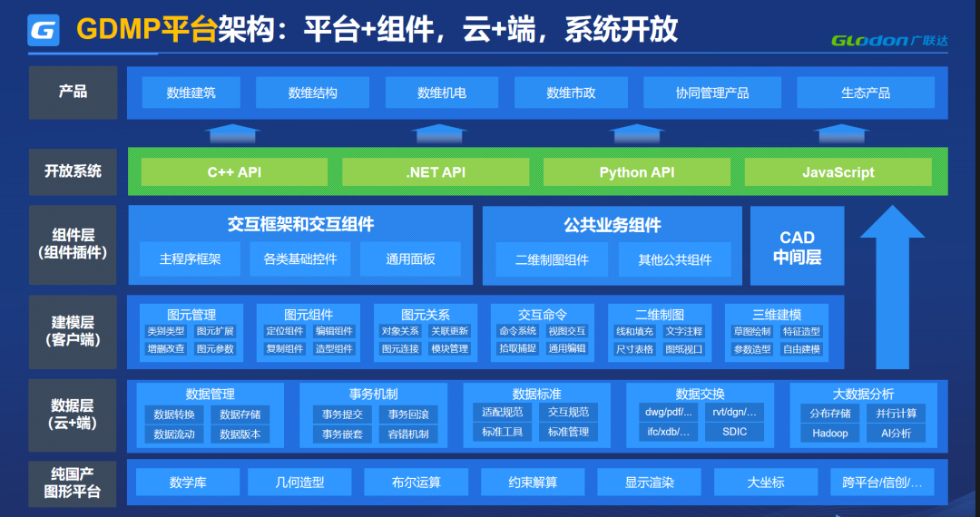
Task: Click the 定位组件 cell
Action: [x=284, y=331]
